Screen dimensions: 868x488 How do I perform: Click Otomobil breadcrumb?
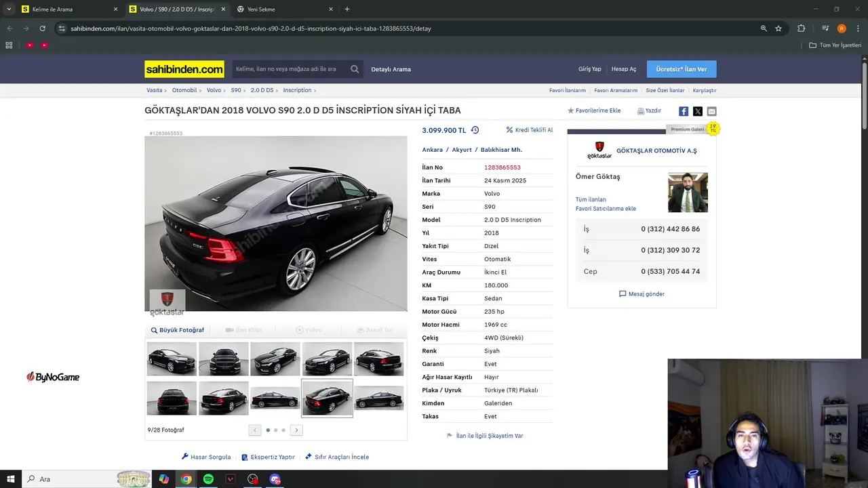coord(184,90)
